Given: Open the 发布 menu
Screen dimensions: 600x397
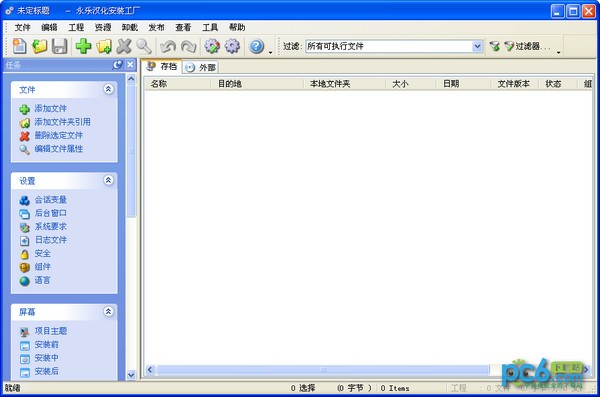Looking at the screenshot, I should 157,27.
